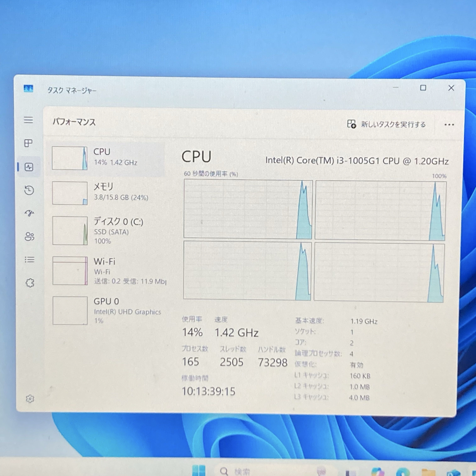Click the 1.42 GHz speed value in the details
476x476 pixels.
click(x=237, y=333)
